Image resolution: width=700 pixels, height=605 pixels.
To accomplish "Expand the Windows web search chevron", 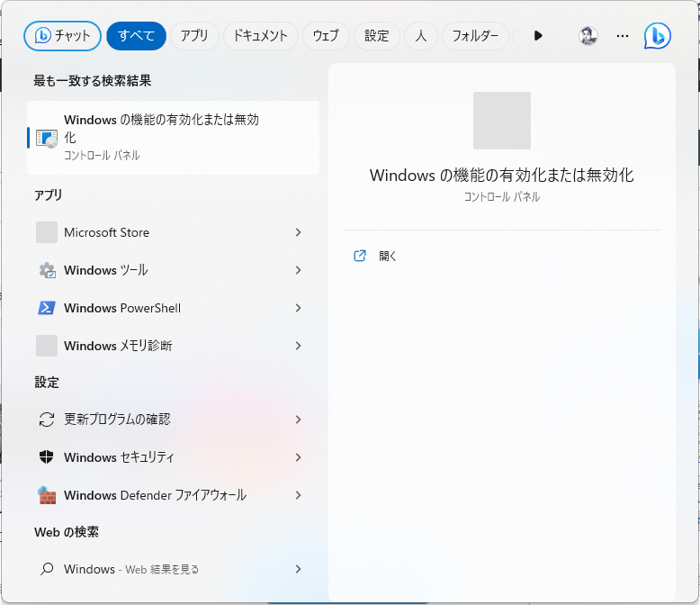I will [298, 569].
